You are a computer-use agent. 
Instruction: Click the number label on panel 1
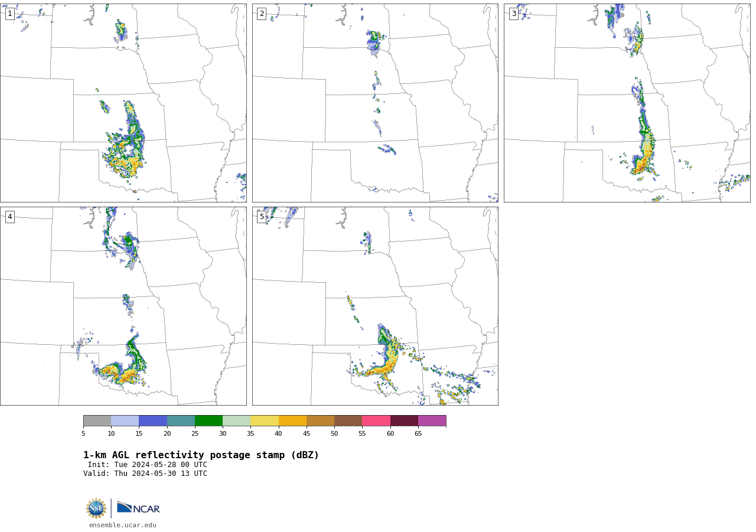pyautogui.click(x=10, y=14)
